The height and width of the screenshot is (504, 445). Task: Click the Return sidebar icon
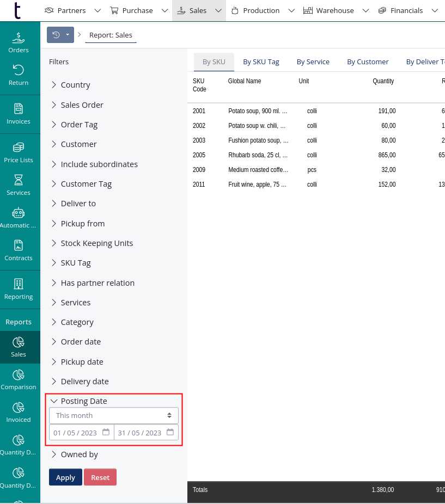[x=19, y=75]
